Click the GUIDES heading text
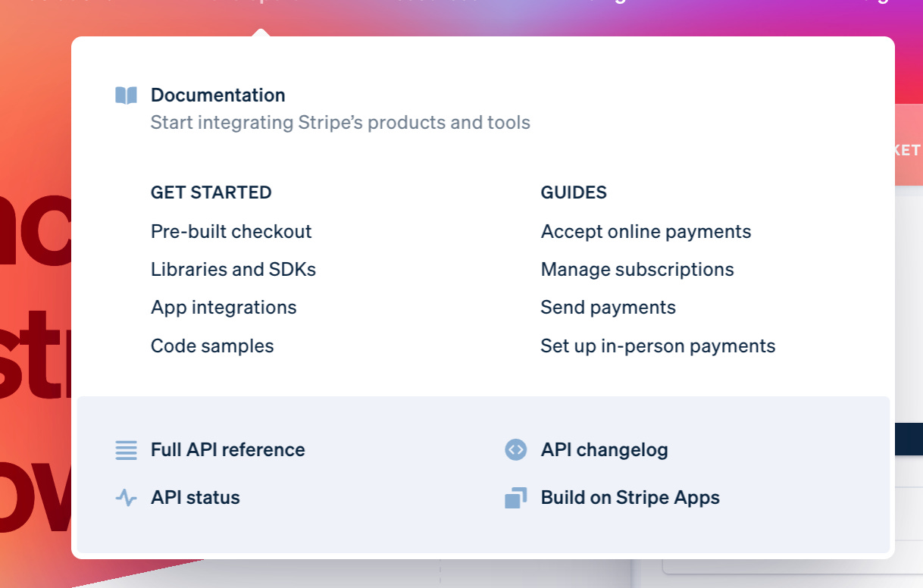The image size is (923, 588). coord(574,192)
